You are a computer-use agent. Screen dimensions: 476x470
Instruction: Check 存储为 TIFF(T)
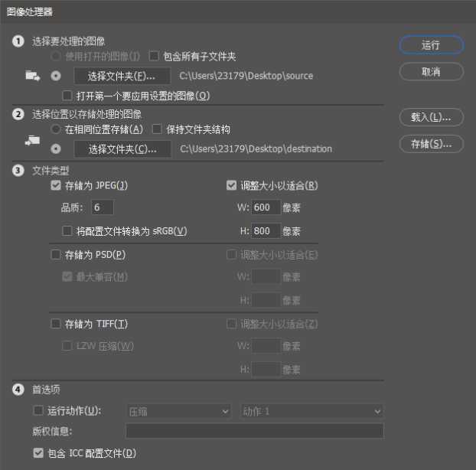click(56, 324)
